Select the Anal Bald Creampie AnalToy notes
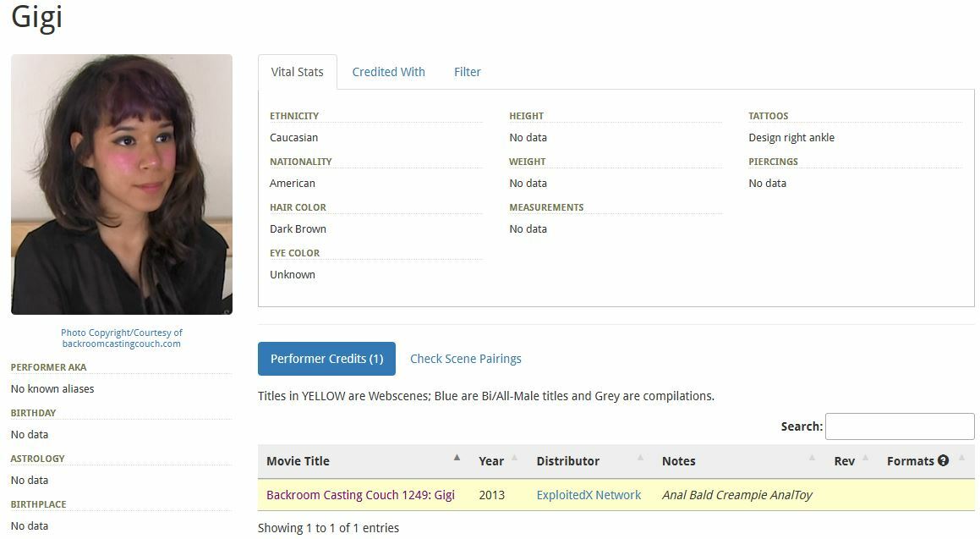This screenshot has height=539, width=980. [736, 495]
